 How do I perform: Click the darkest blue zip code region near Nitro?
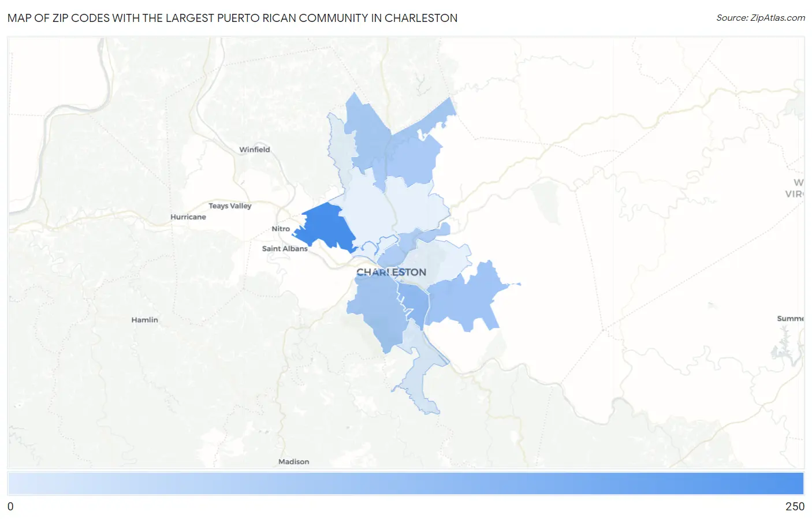[325, 228]
